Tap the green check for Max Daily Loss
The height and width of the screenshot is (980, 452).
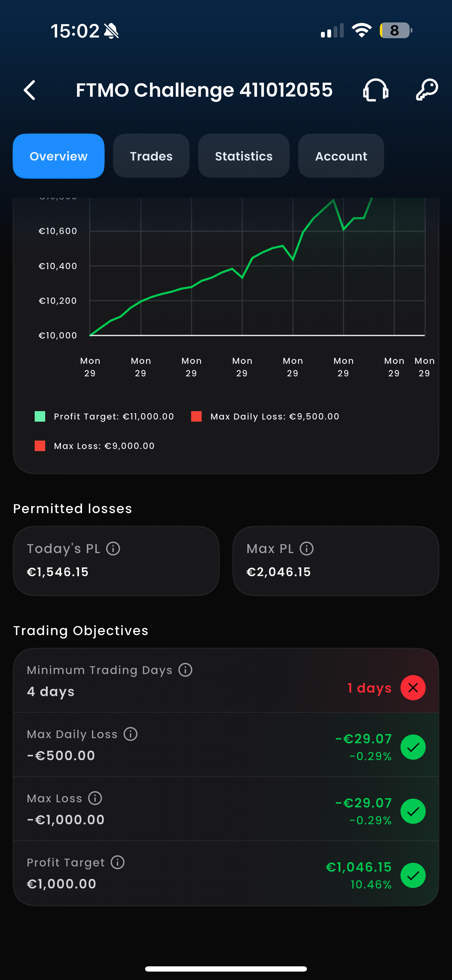coord(413,747)
